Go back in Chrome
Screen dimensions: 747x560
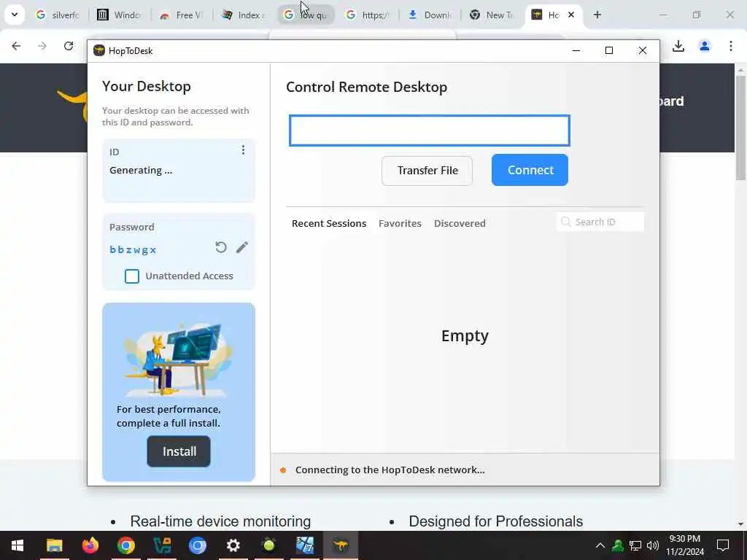tap(16, 46)
